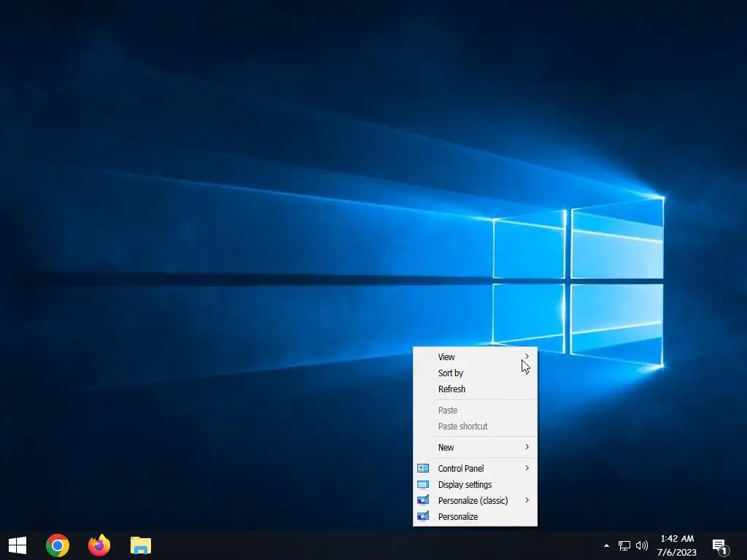The image size is (747, 560).
Task: Show hidden system tray icons
Action: [x=606, y=545]
